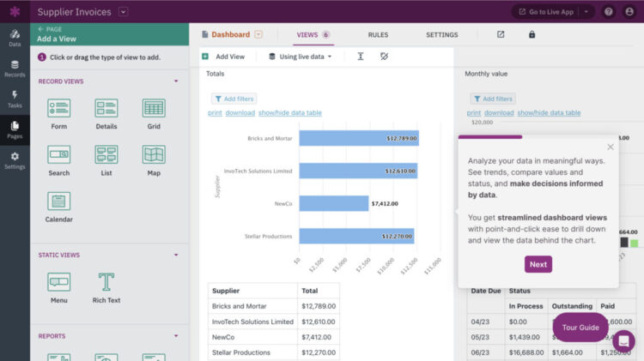The height and width of the screenshot is (361, 644).
Task: Select the Details record view
Action: [106, 114]
